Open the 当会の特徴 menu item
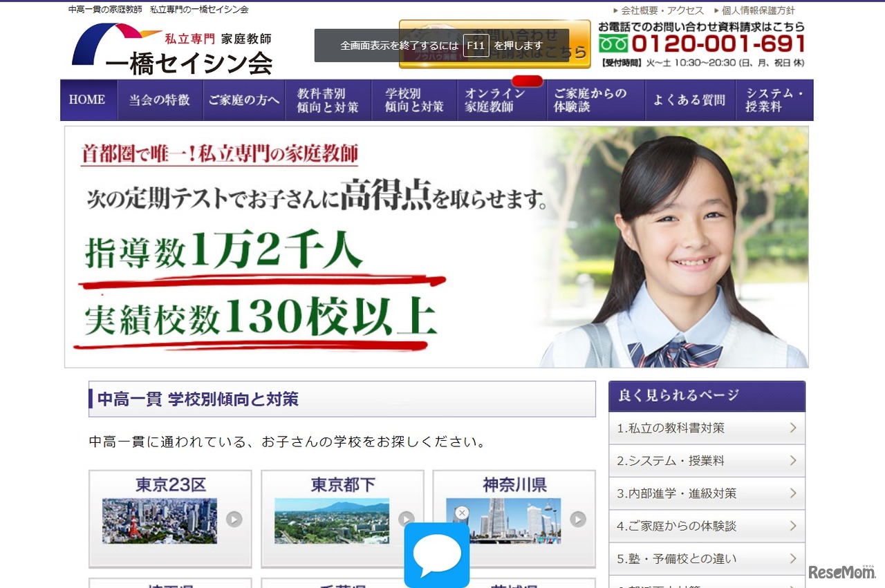 (x=160, y=100)
